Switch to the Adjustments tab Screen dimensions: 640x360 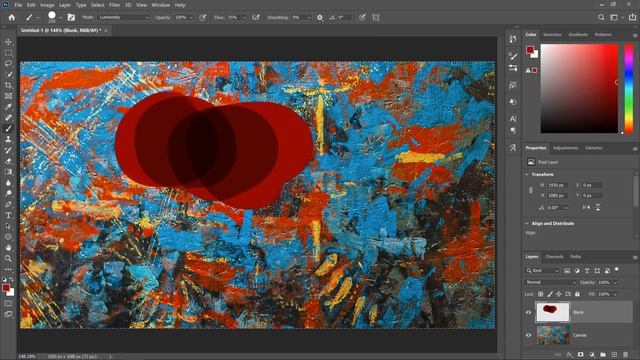coord(566,148)
